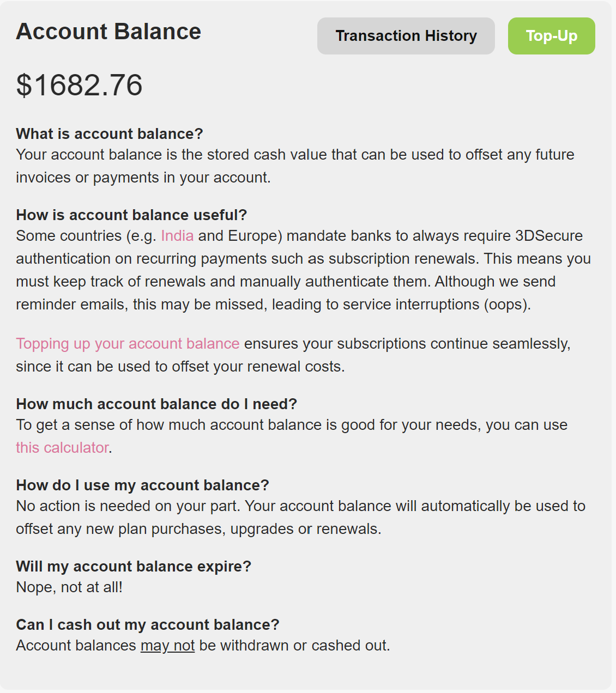Image resolution: width=616 pixels, height=693 pixels.
Task: Open the Transaction History page
Action: click(x=406, y=35)
